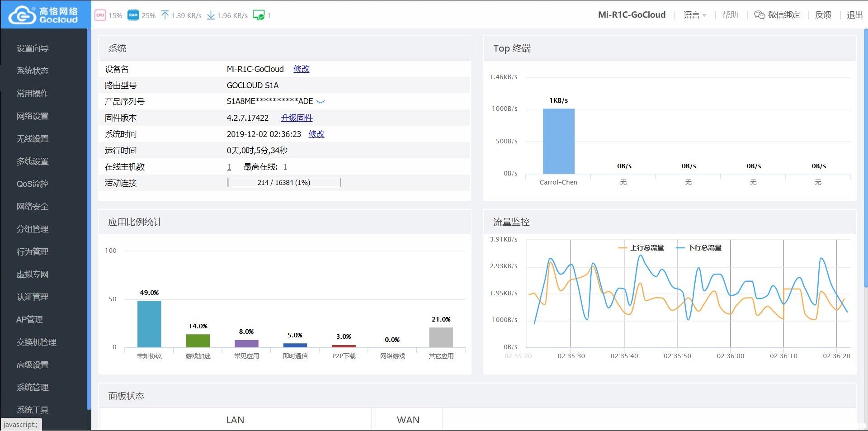Click the 退出 logout button
This screenshot has width=868, height=431.
pyautogui.click(x=854, y=15)
